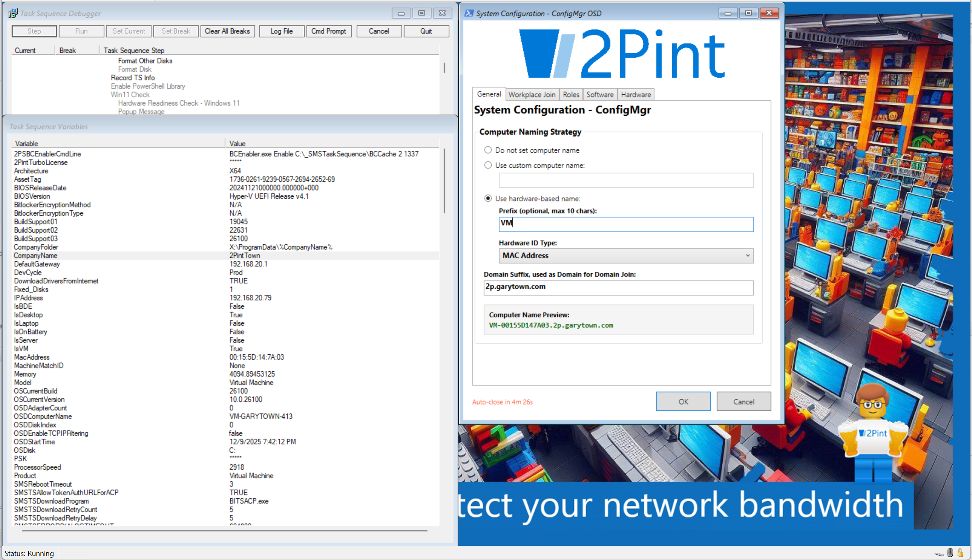Click the mouse icon in the status bar
The image size is (972, 560).
(950, 553)
